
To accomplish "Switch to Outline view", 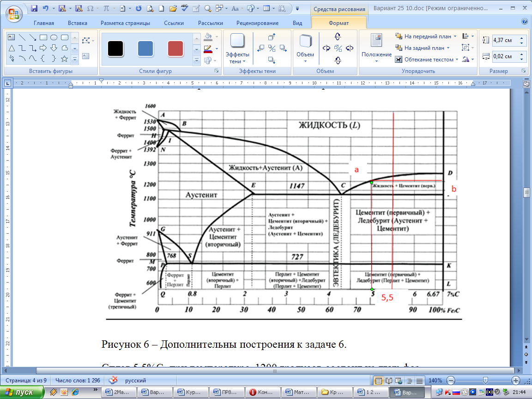I will pos(409,381).
